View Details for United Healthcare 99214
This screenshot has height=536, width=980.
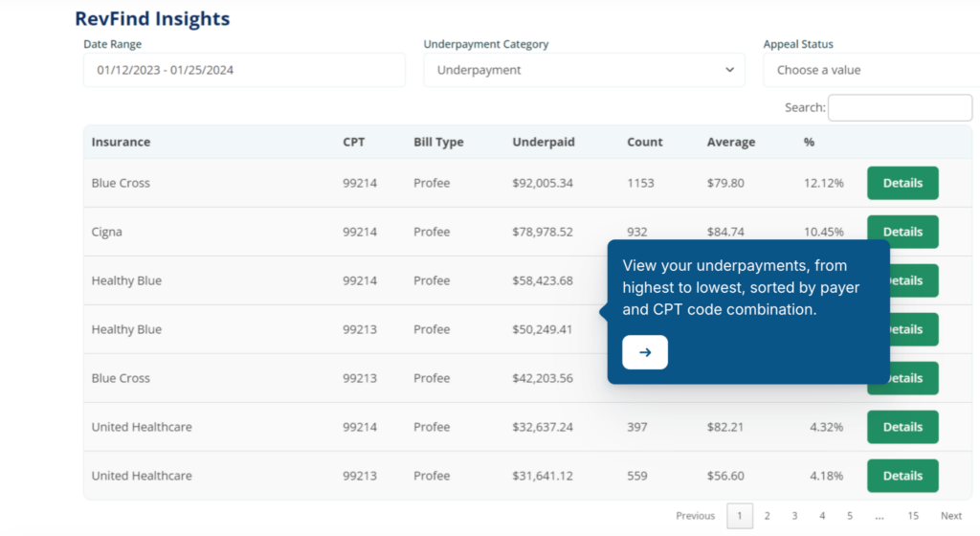point(902,427)
